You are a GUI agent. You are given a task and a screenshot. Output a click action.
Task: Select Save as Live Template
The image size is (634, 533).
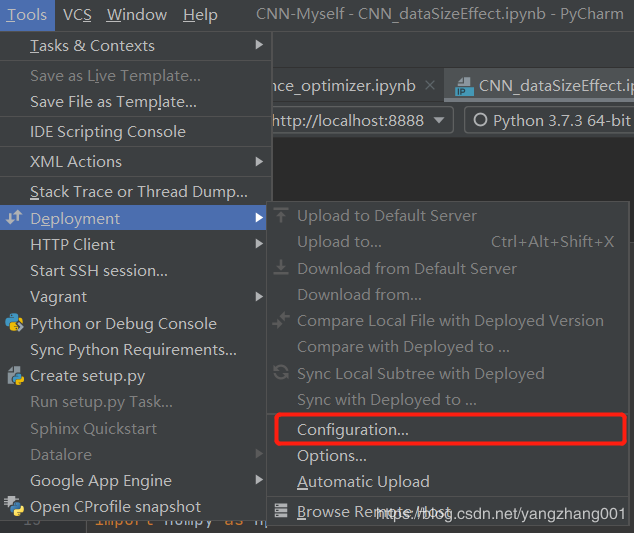[x=135, y=76]
